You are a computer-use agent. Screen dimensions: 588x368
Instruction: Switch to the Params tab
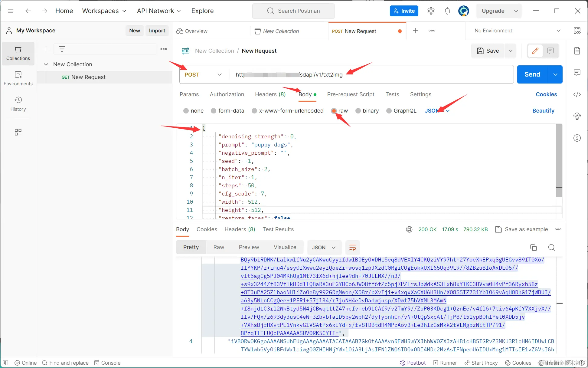tap(189, 94)
